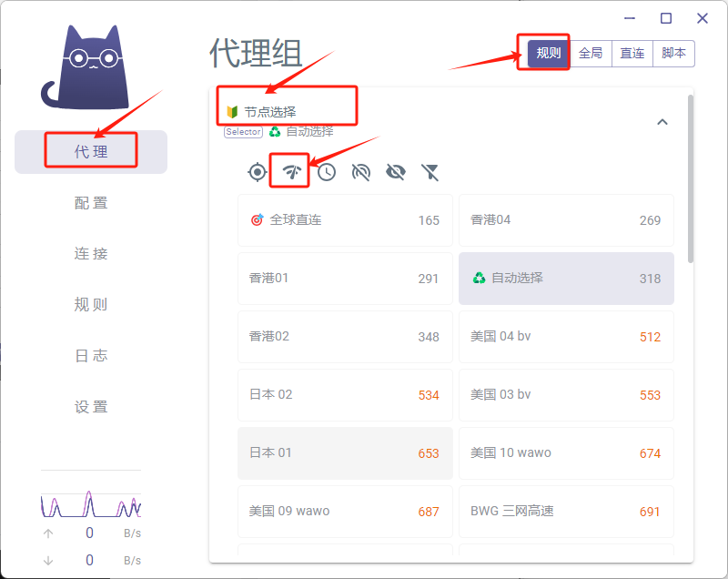
Task: Click the Selector type badge
Action: coord(243,132)
